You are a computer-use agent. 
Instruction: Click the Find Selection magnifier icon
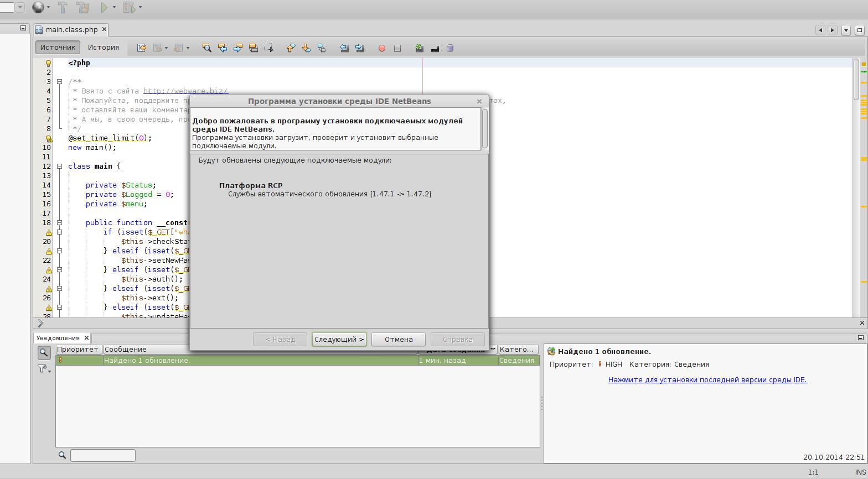pos(206,48)
